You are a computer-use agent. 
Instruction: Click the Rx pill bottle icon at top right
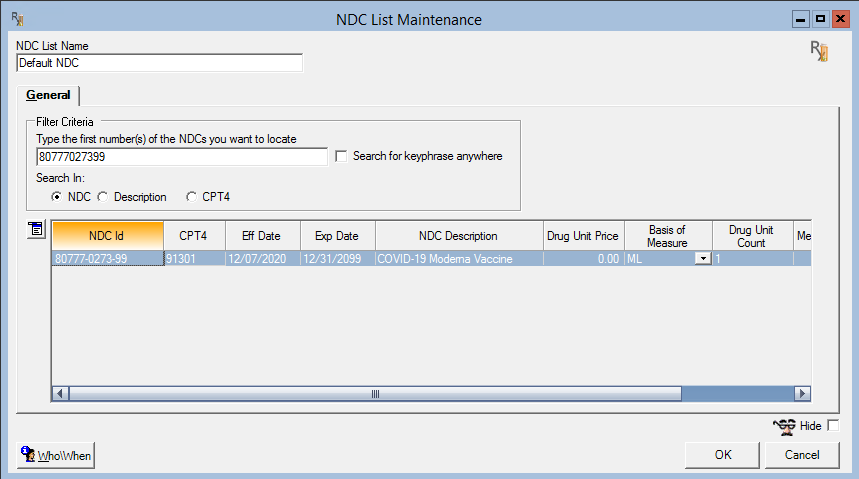click(820, 51)
